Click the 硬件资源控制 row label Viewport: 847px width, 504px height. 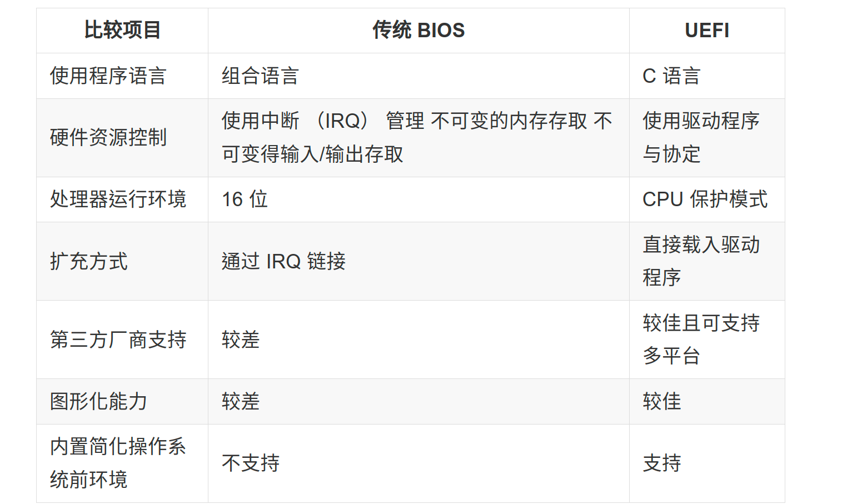click(x=108, y=137)
